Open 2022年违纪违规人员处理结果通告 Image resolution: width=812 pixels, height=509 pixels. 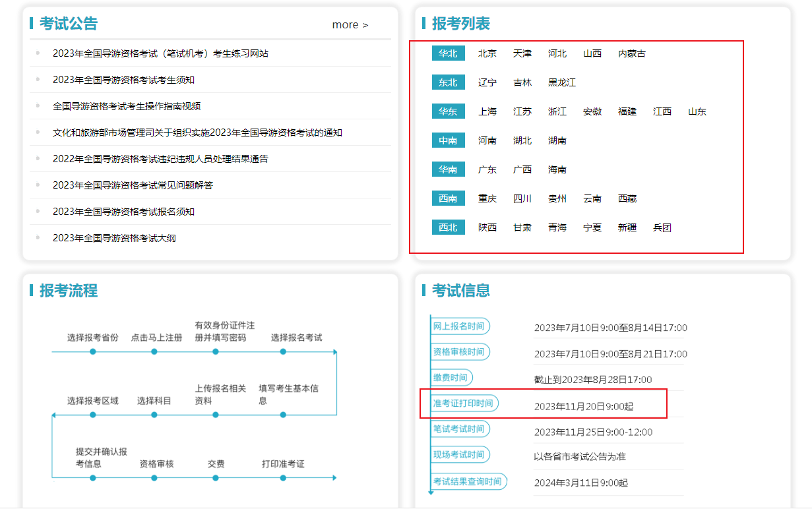coord(160,159)
